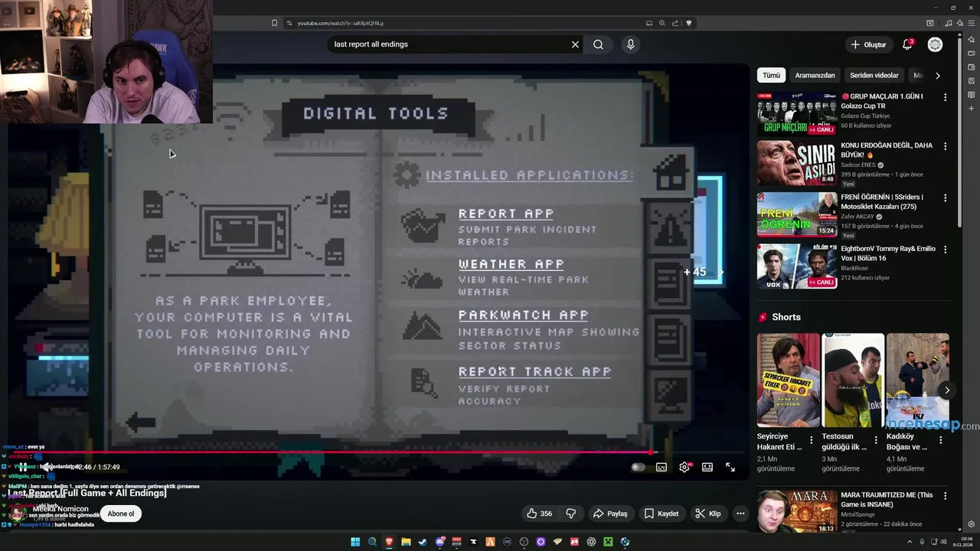
Task: Open options for KONU ERDOĞAN DEĞİL video
Action: (x=945, y=145)
